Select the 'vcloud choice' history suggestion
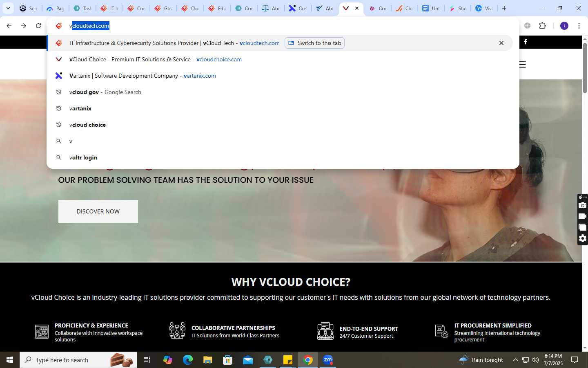This screenshot has height=368, width=588. coord(279,125)
